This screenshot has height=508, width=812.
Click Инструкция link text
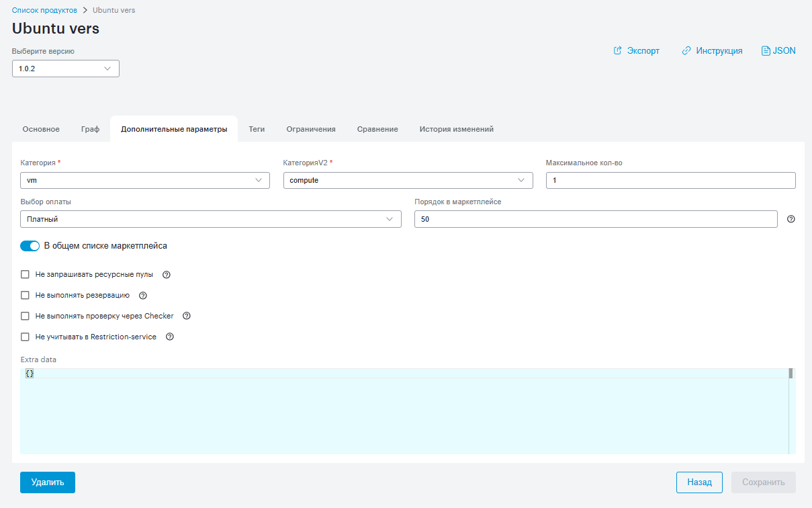point(719,50)
